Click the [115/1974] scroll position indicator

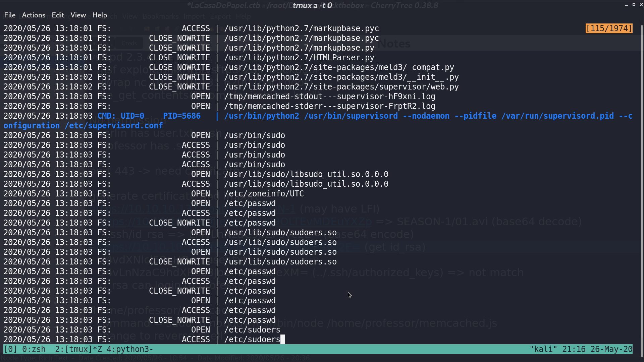(609, 28)
